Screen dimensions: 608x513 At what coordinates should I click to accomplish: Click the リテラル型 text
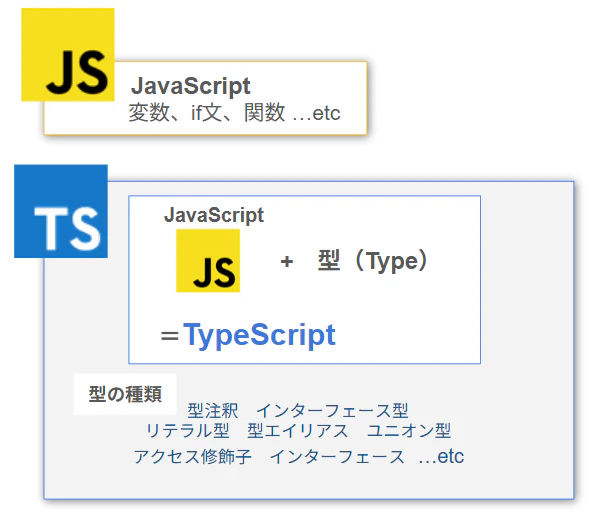(188, 431)
